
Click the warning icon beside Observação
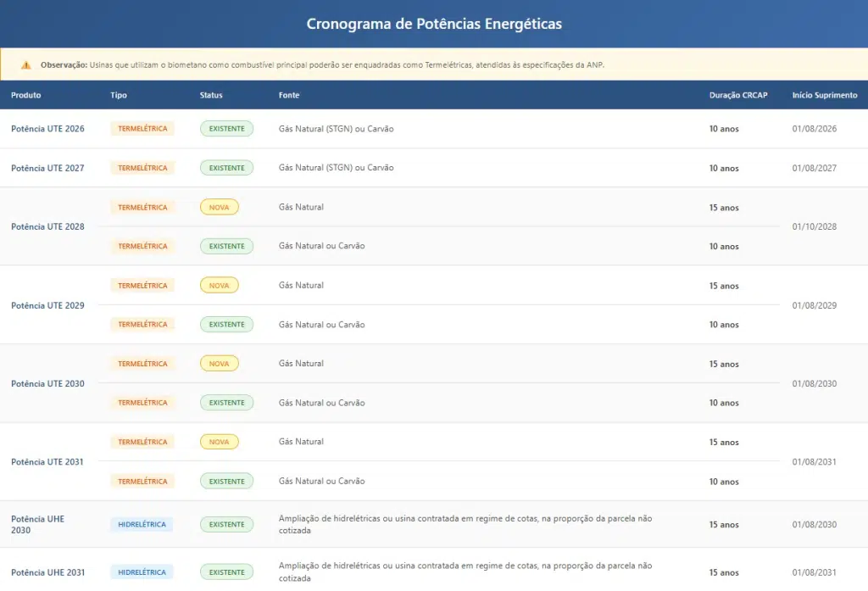(25, 65)
